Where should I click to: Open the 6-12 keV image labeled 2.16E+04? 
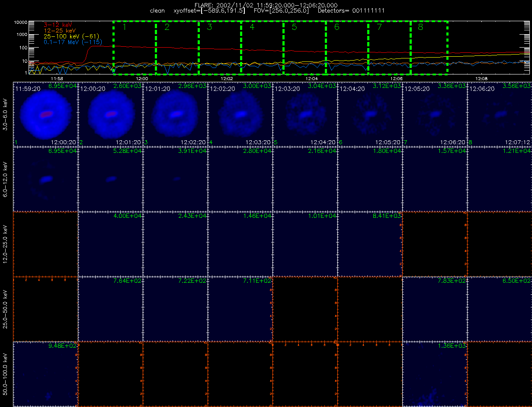pos(305,179)
